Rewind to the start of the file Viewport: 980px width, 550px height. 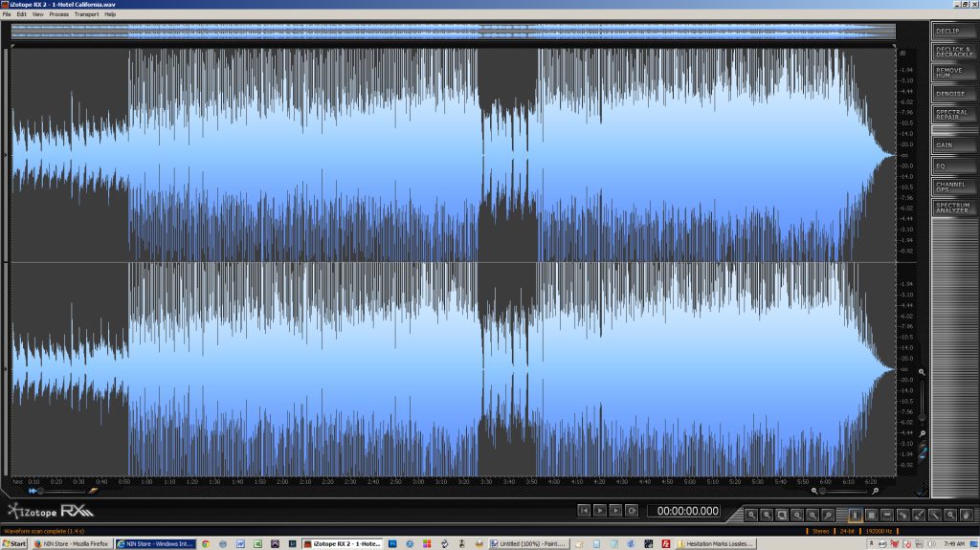tap(584, 511)
